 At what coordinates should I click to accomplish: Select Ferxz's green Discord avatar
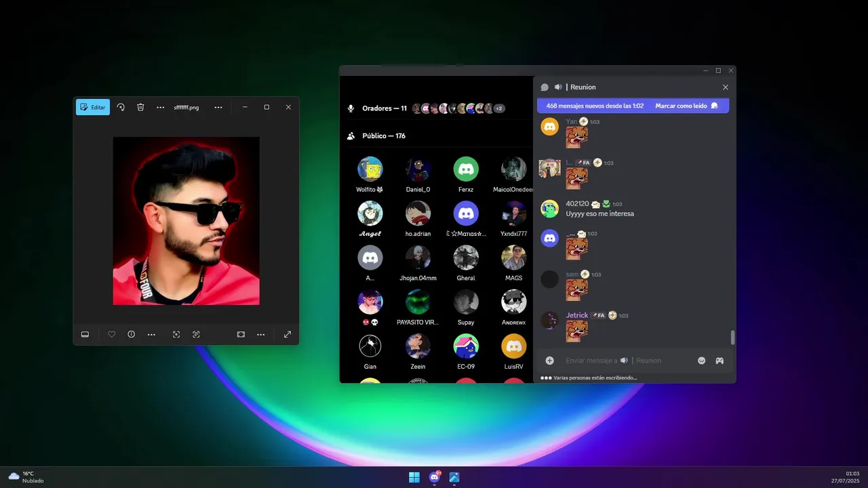click(x=466, y=169)
